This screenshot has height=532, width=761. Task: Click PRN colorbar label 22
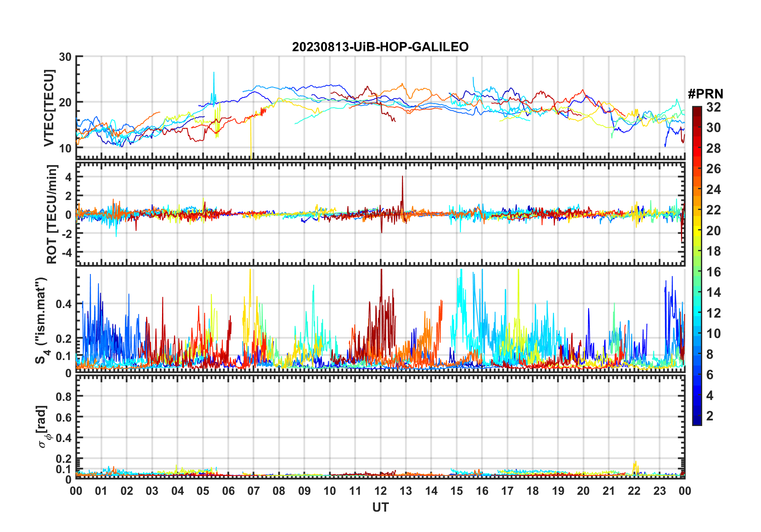pyautogui.click(x=713, y=210)
